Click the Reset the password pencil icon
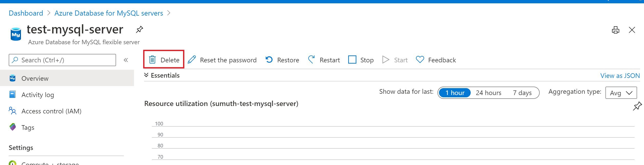 coord(192,60)
